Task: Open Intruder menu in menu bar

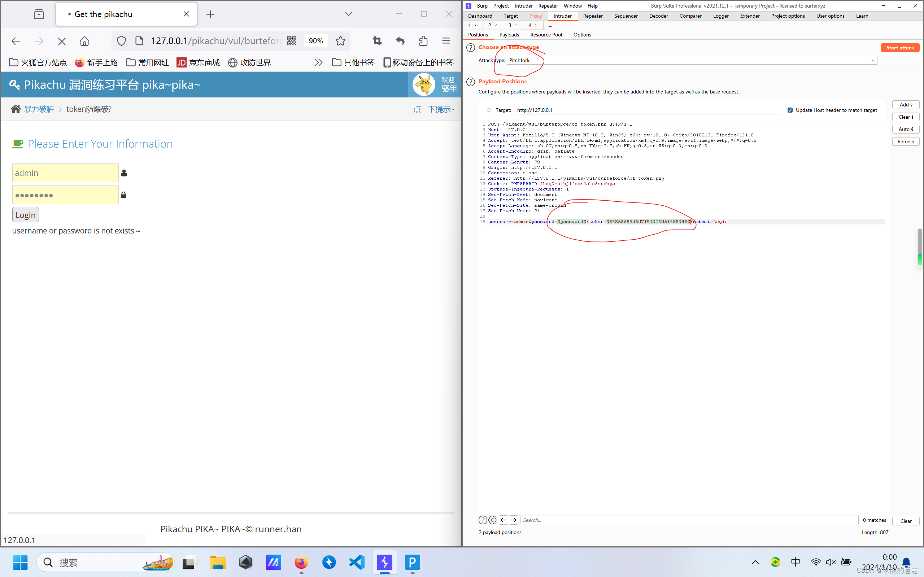Action: click(523, 6)
